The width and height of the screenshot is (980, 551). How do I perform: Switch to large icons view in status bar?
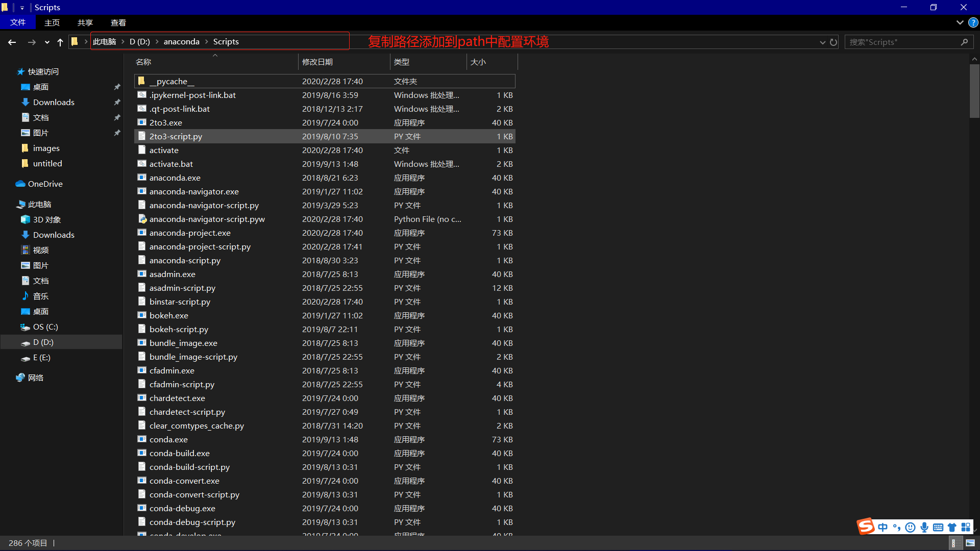point(970,543)
